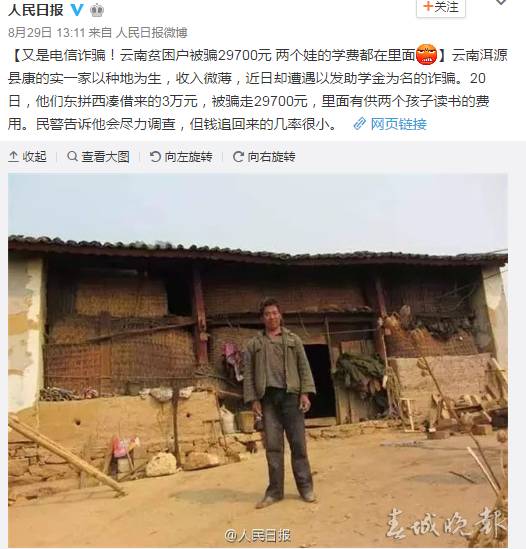The height and width of the screenshot is (549, 526).
Task: Click the expanded photo of the house
Action: tap(258, 361)
